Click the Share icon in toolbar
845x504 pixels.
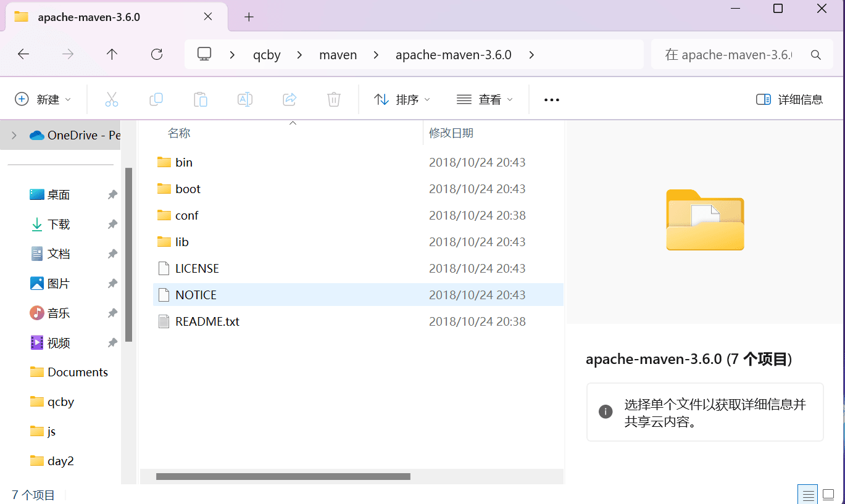pyautogui.click(x=289, y=99)
